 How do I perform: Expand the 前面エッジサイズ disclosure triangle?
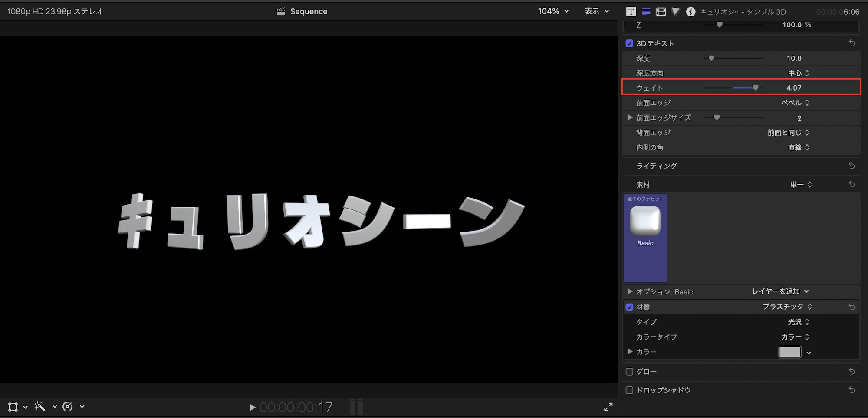630,118
